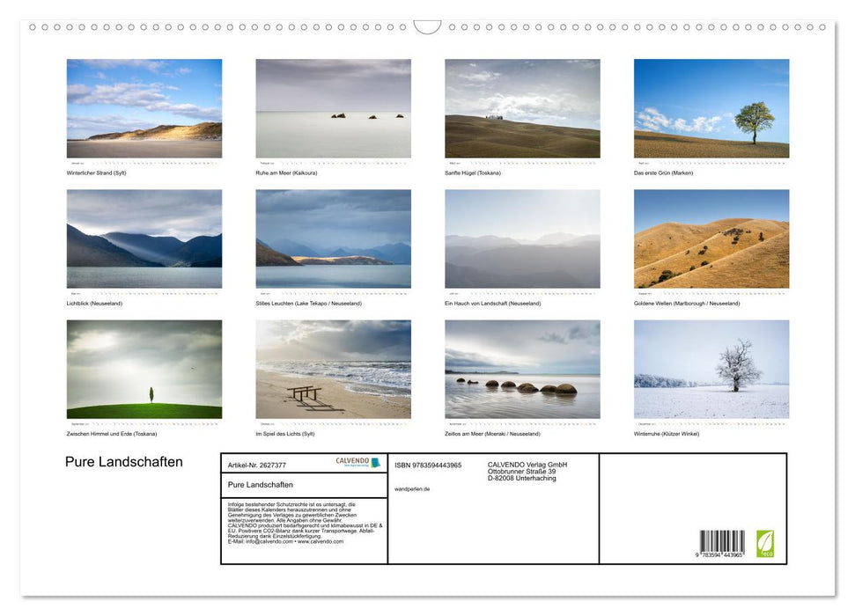Click the 'Ruhe am Meer (Kaikoura)' caption
Screen dimensions: 855x616
point(286,172)
